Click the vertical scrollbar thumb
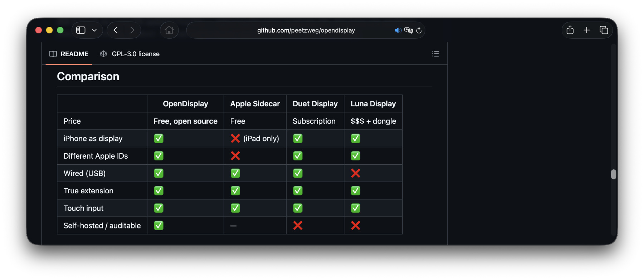644x280 pixels. tap(614, 174)
